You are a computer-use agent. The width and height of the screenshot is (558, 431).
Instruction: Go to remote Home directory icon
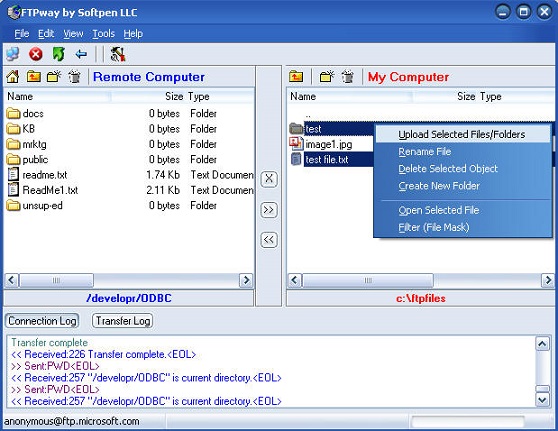click(13, 77)
